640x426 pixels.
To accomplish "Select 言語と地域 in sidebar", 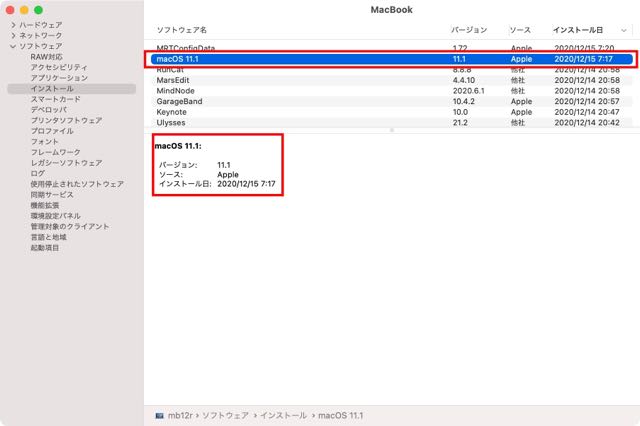I will pyautogui.click(x=49, y=237).
